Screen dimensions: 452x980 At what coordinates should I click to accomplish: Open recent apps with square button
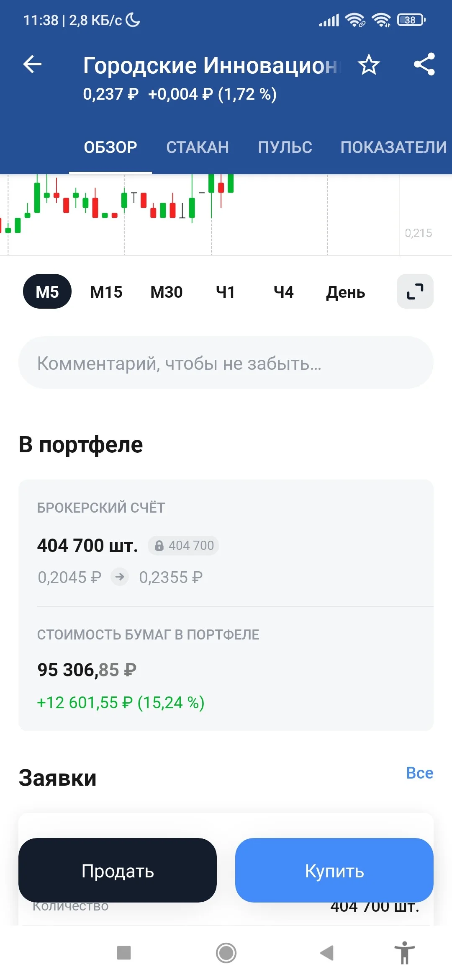[124, 953]
